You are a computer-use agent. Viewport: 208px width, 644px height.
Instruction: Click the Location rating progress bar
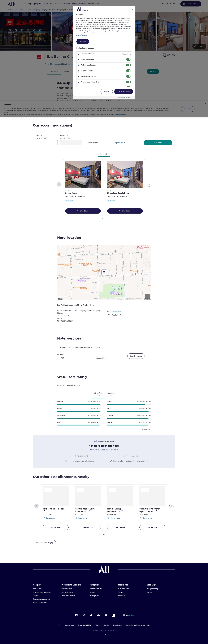pyautogui.click(x=79, y=404)
